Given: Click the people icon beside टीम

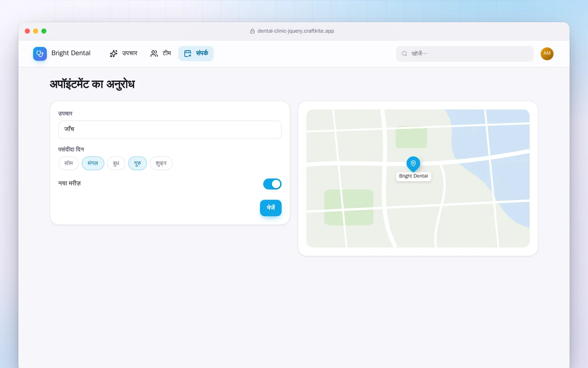Looking at the screenshot, I should click(154, 53).
